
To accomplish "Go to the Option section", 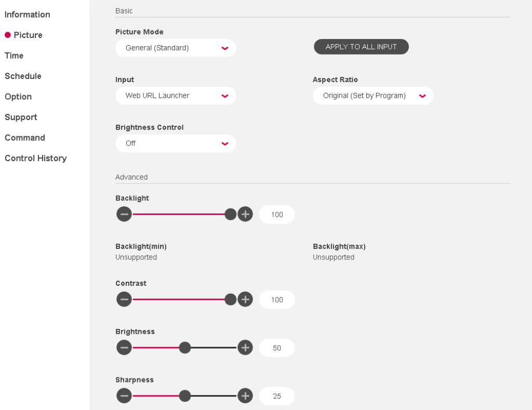I will pyautogui.click(x=18, y=97).
